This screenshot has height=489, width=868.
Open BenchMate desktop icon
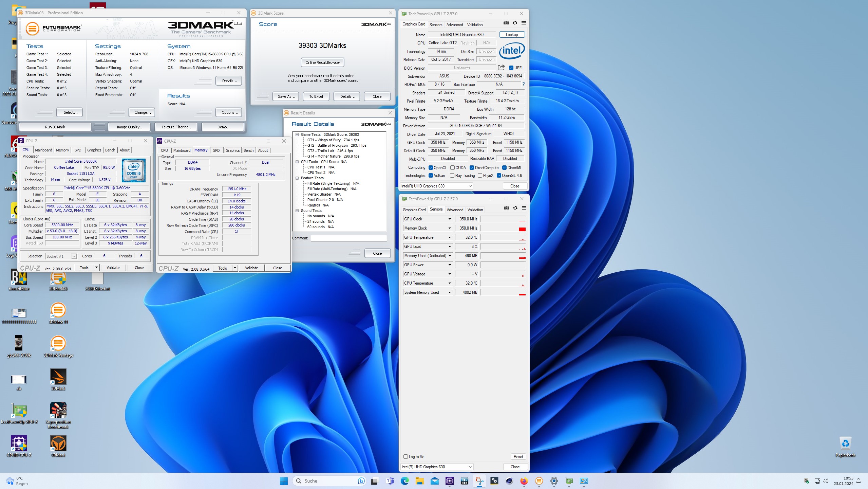pos(19,280)
